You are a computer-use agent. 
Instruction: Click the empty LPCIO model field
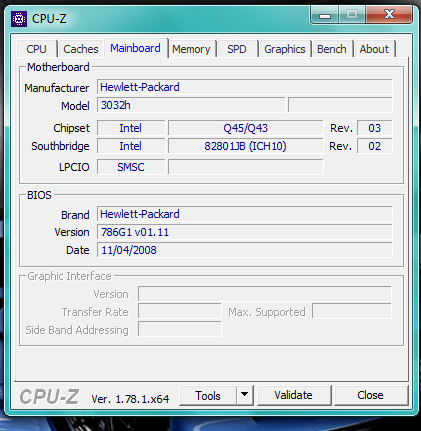246,167
